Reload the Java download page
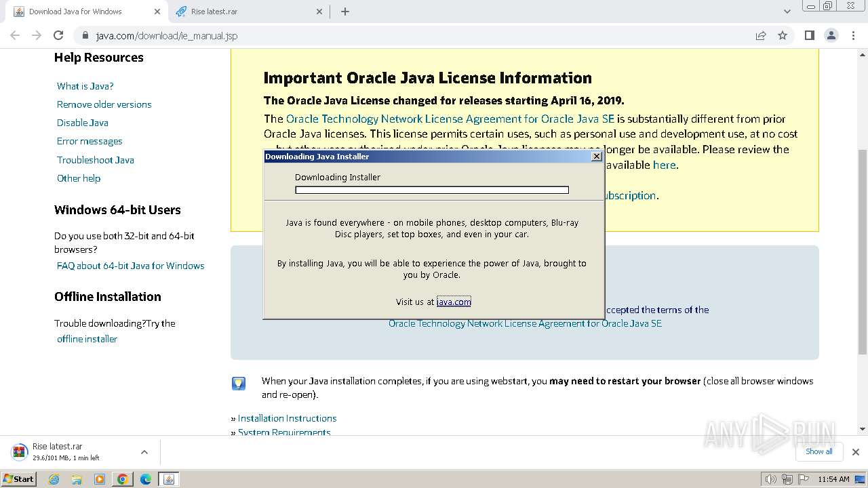The width and height of the screenshot is (868, 488). 58,35
